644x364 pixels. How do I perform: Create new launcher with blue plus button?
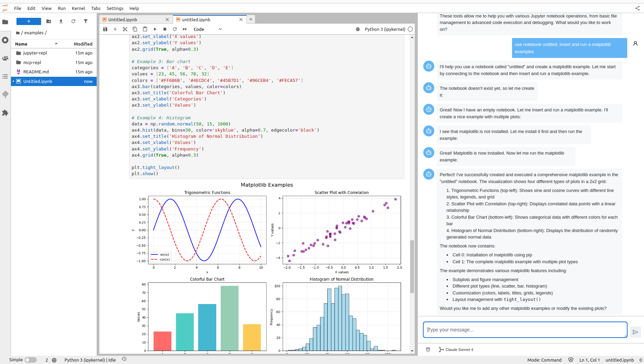coord(28,21)
